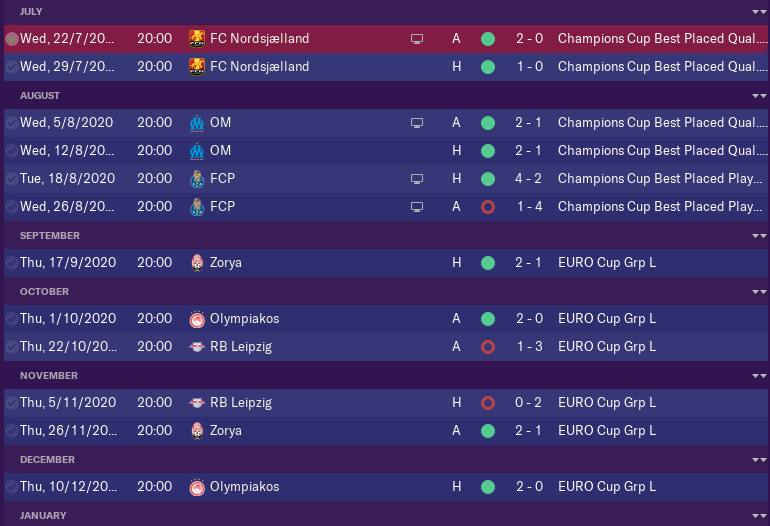Image resolution: width=770 pixels, height=526 pixels.
Task: Click Olympiakos badge on 1/10 fixture
Action: pyautogui.click(x=196, y=319)
